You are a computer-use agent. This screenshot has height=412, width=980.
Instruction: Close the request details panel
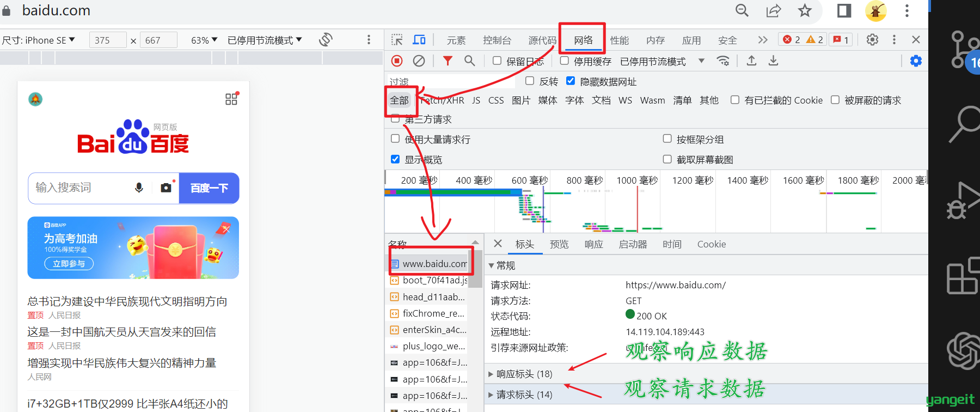pyautogui.click(x=498, y=244)
